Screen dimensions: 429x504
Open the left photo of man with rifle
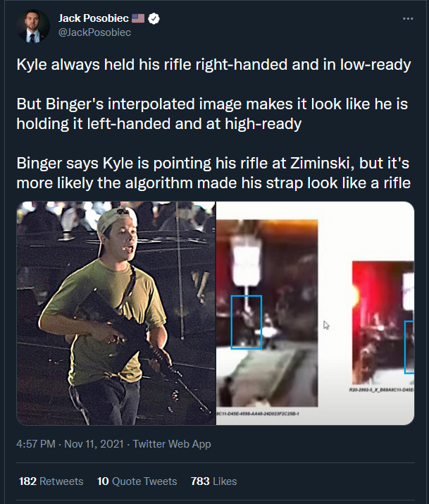click(x=116, y=313)
